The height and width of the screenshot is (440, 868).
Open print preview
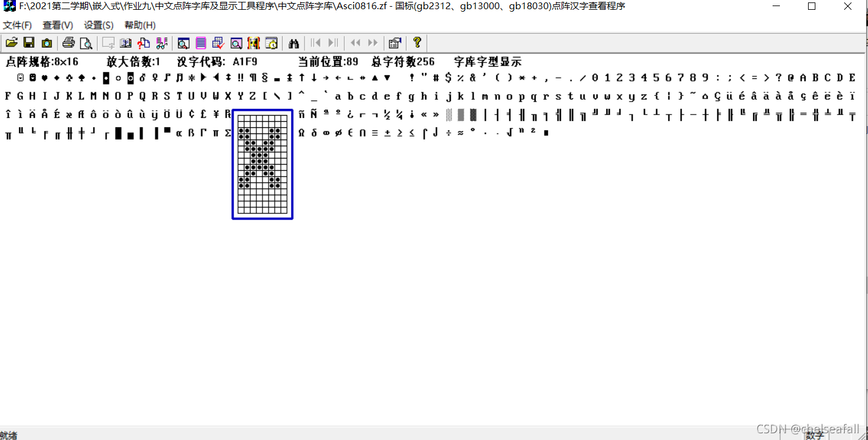click(x=86, y=43)
